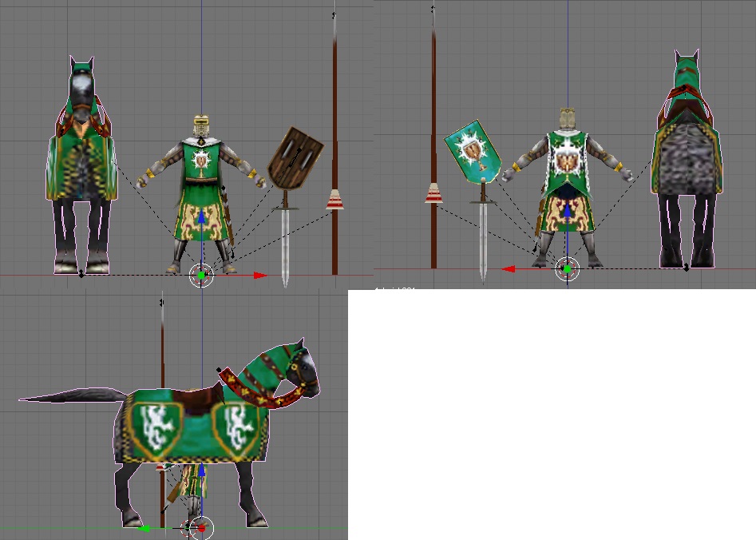Select the horse model facing the camera
This screenshot has height=540, width=756.
click(81, 166)
